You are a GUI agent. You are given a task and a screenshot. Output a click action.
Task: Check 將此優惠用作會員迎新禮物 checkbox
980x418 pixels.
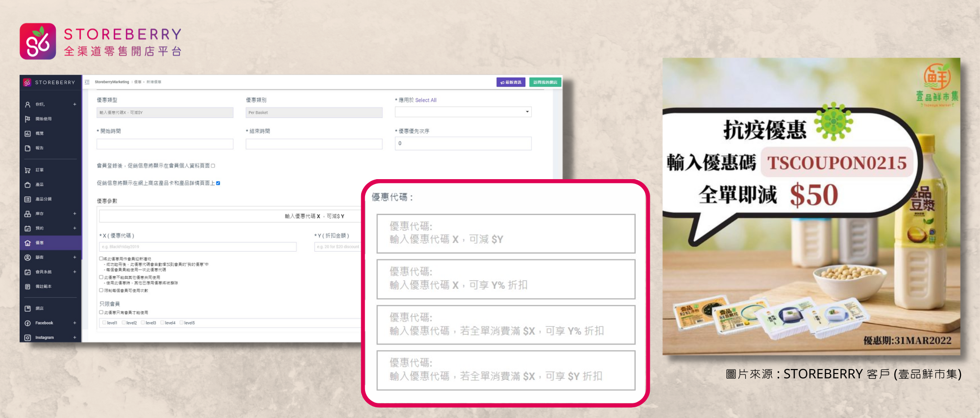click(x=101, y=258)
